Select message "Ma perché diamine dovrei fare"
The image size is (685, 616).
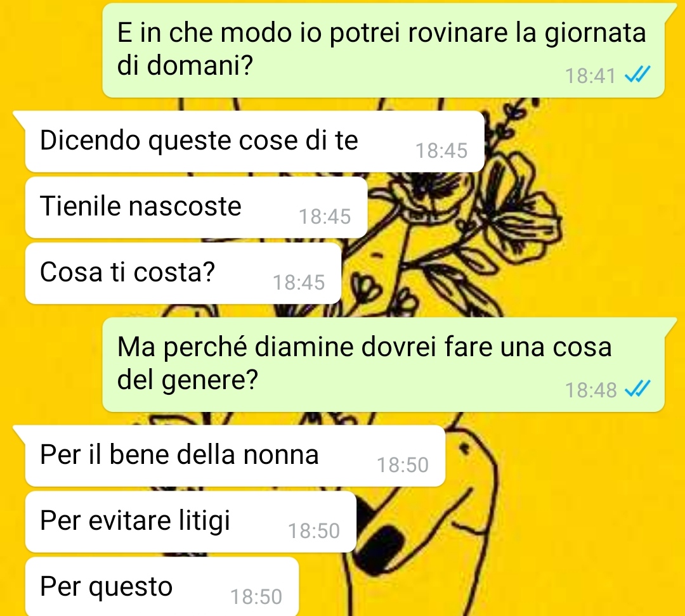click(x=383, y=364)
